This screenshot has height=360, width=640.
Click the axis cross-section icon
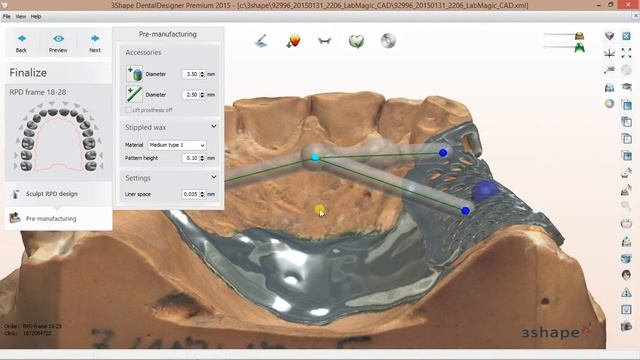pyautogui.click(x=609, y=53)
